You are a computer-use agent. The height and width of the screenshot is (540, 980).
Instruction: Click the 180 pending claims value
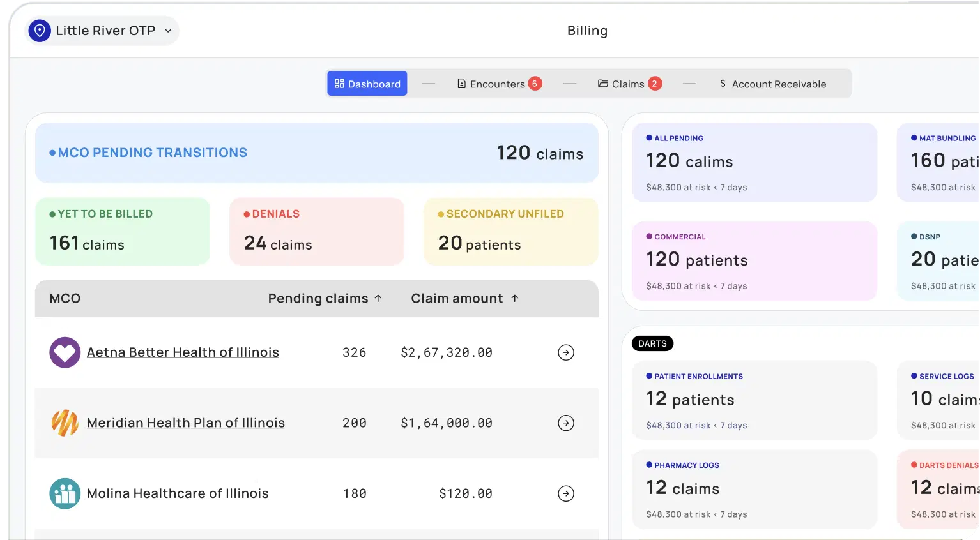coord(355,493)
